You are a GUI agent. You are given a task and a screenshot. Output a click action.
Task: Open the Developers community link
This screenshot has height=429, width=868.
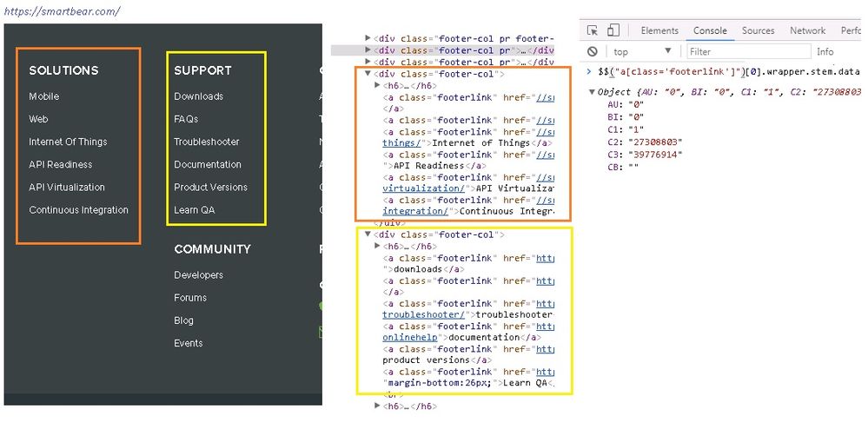(198, 275)
